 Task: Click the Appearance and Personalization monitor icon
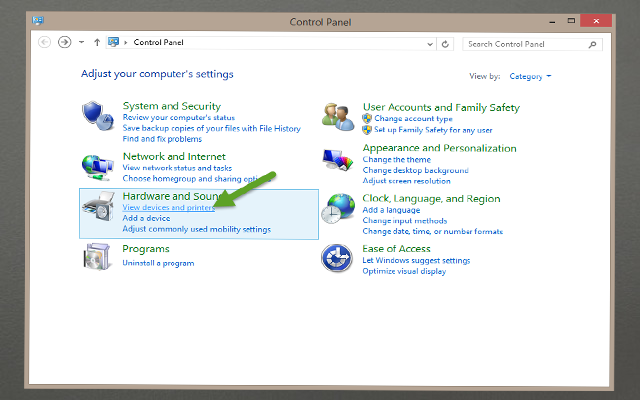[x=337, y=160]
